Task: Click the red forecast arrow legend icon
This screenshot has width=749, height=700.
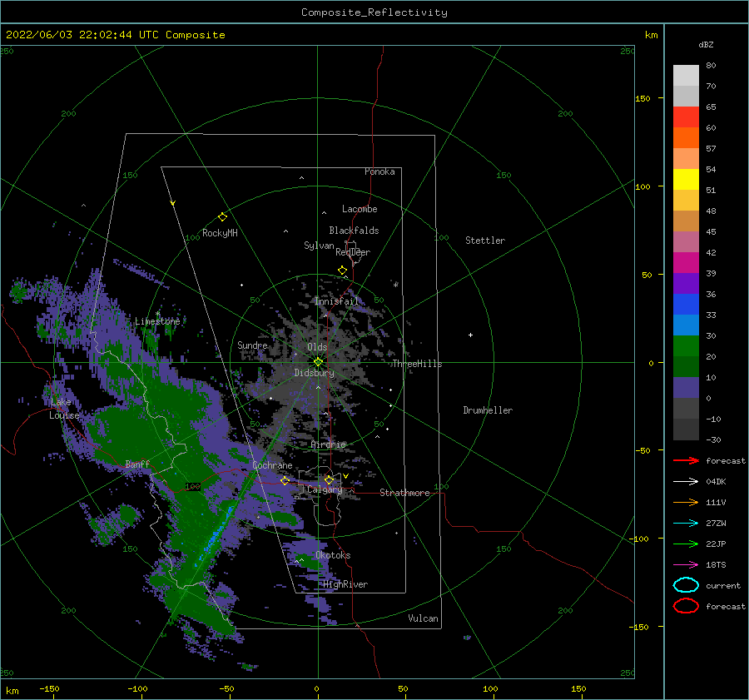Action: click(686, 460)
